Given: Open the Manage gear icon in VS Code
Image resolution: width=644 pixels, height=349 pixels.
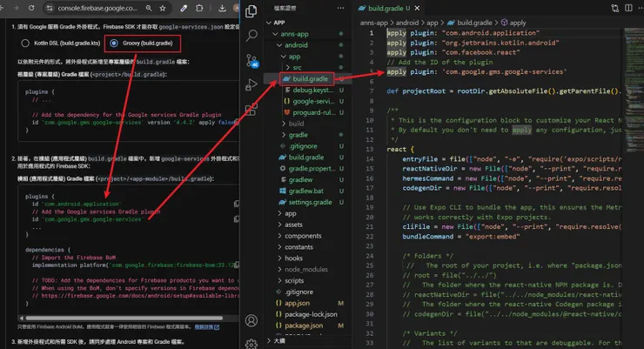Looking at the screenshot, I should click(x=252, y=344).
